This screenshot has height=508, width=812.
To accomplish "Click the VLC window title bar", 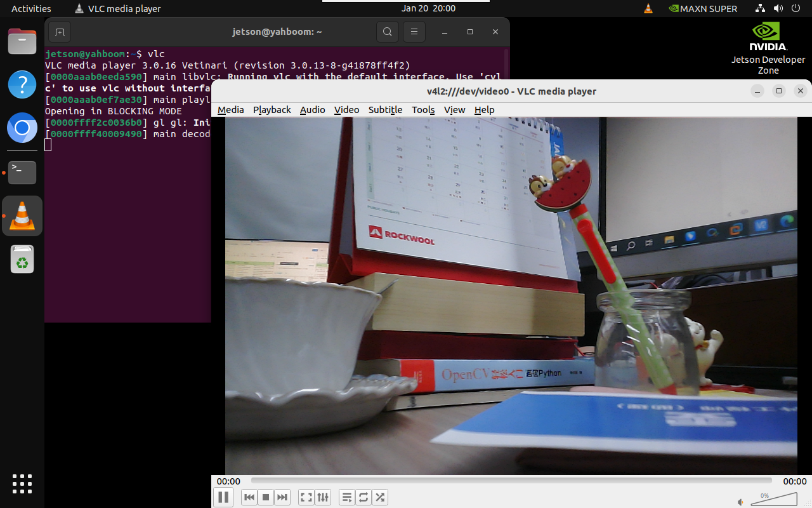I will pos(511,91).
